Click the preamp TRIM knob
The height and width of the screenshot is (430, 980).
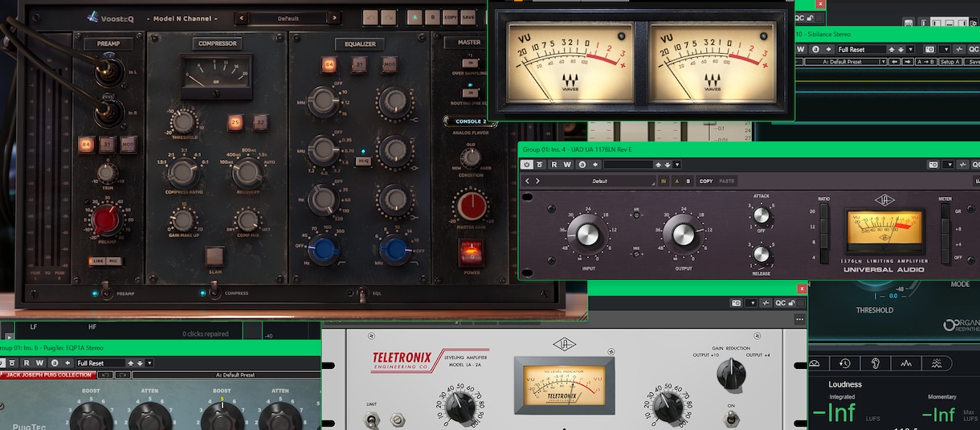[106, 173]
